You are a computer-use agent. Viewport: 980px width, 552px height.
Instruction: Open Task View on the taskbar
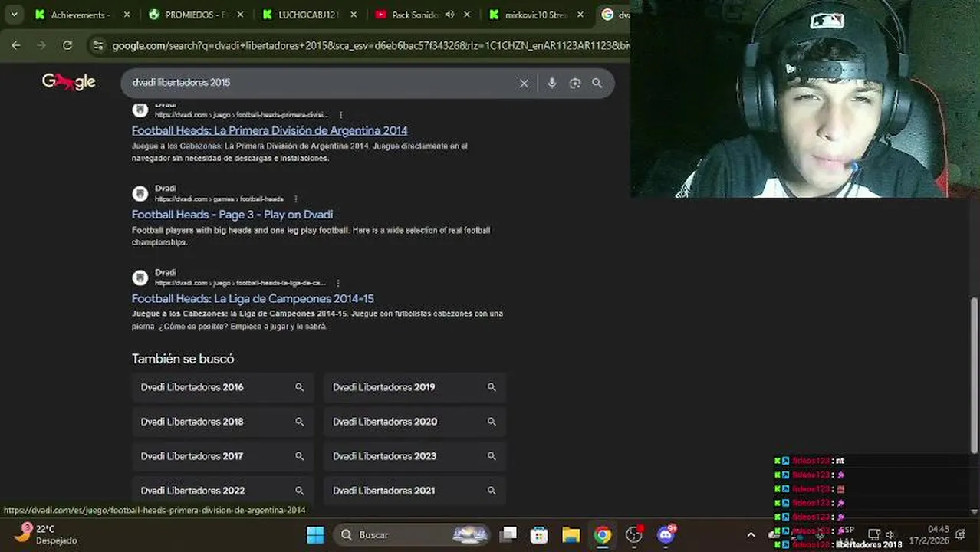pyautogui.click(x=508, y=535)
